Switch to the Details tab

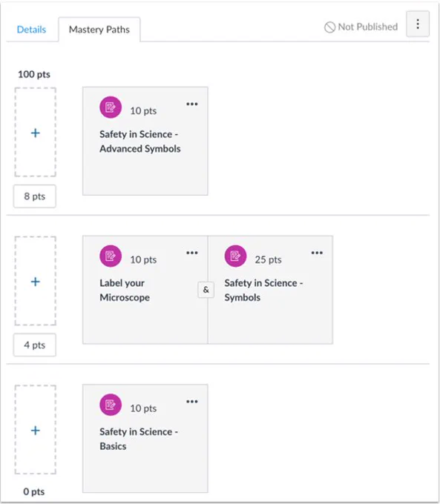coord(31,30)
